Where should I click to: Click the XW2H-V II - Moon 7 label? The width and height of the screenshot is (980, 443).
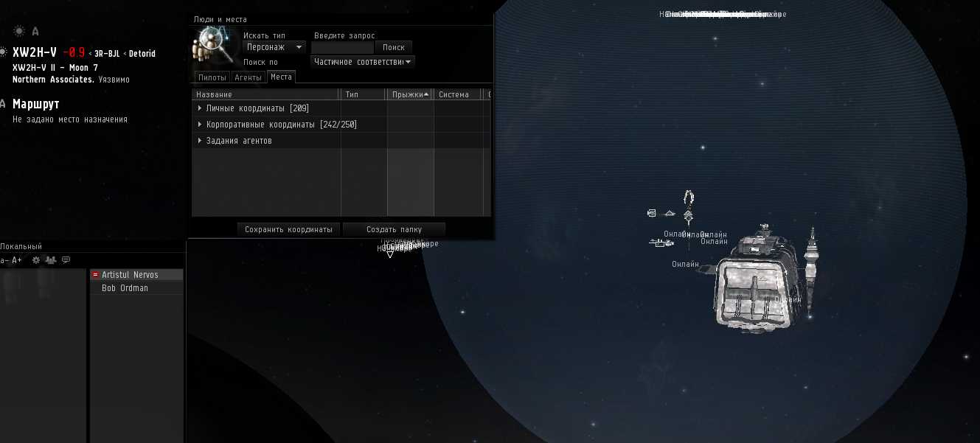(x=55, y=68)
